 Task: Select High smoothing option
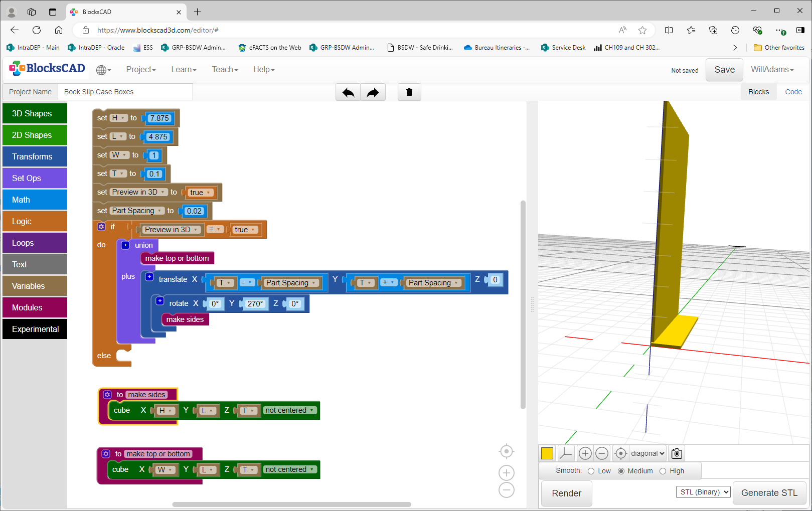tap(663, 471)
